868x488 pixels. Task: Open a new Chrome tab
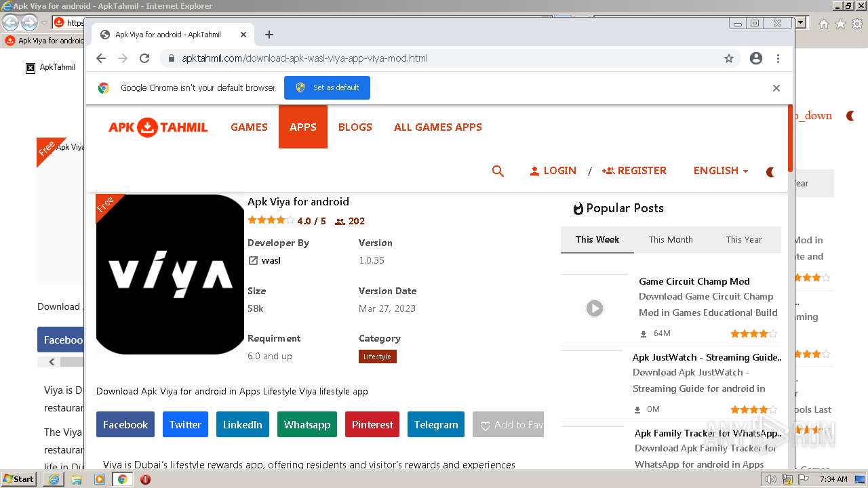pyautogui.click(x=269, y=35)
